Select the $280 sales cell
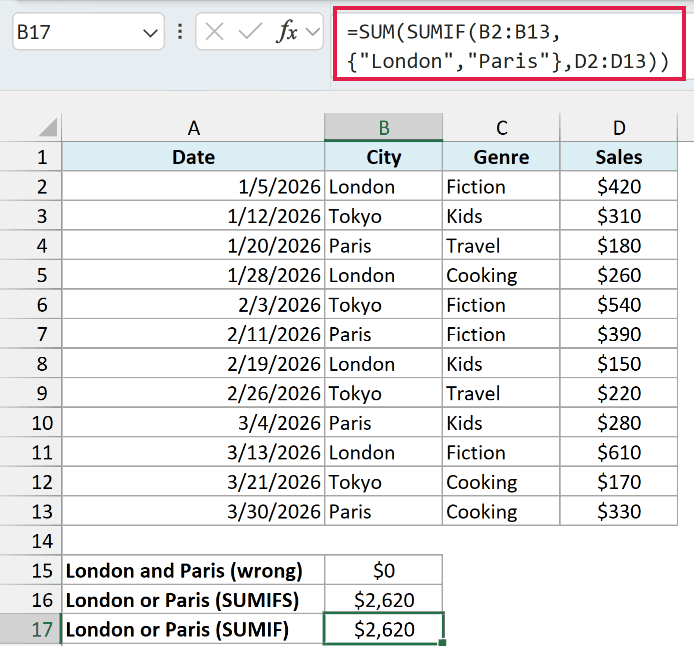694x646 pixels. click(619, 423)
